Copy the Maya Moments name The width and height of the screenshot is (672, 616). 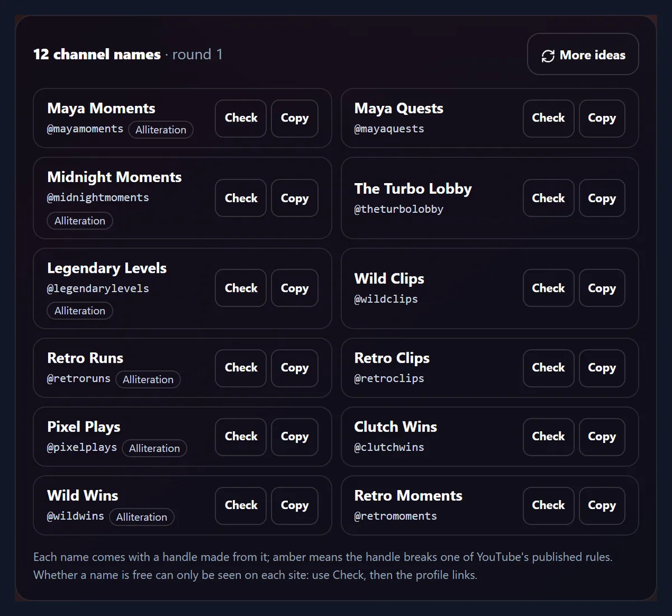coord(295,118)
